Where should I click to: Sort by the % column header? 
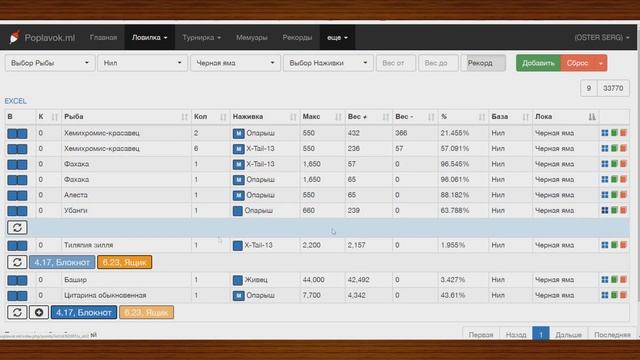[463, 117]
